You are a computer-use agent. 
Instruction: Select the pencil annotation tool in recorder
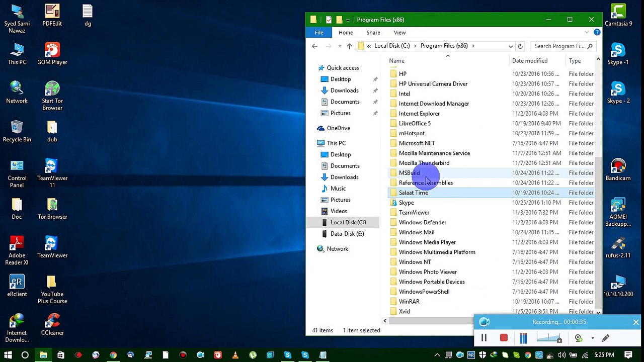pyautogui.click(x=605, y=338)
